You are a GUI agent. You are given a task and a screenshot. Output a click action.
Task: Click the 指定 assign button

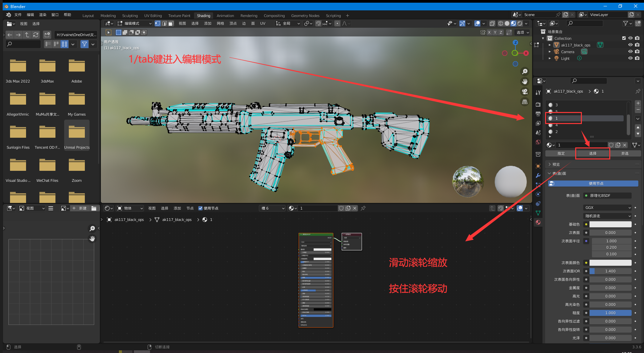click(561, 153)
